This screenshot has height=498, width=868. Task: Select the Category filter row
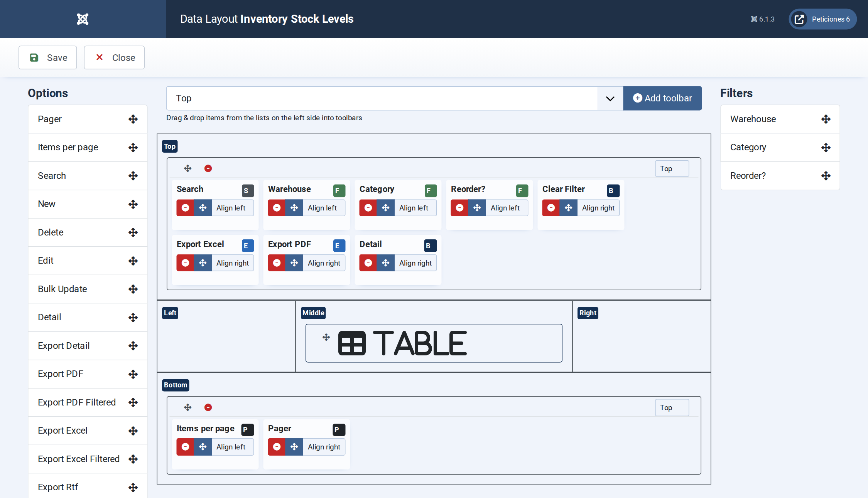(780, 148)
